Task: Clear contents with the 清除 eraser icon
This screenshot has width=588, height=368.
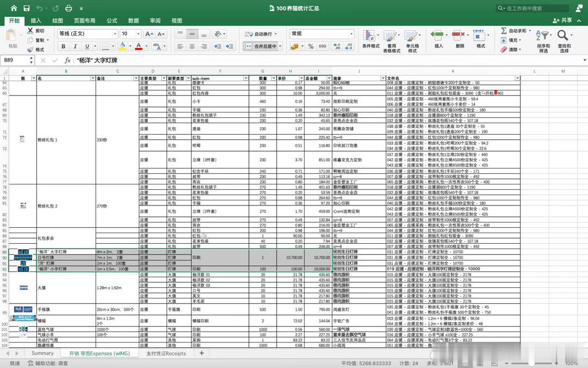Action: click(x=504, y=49)
